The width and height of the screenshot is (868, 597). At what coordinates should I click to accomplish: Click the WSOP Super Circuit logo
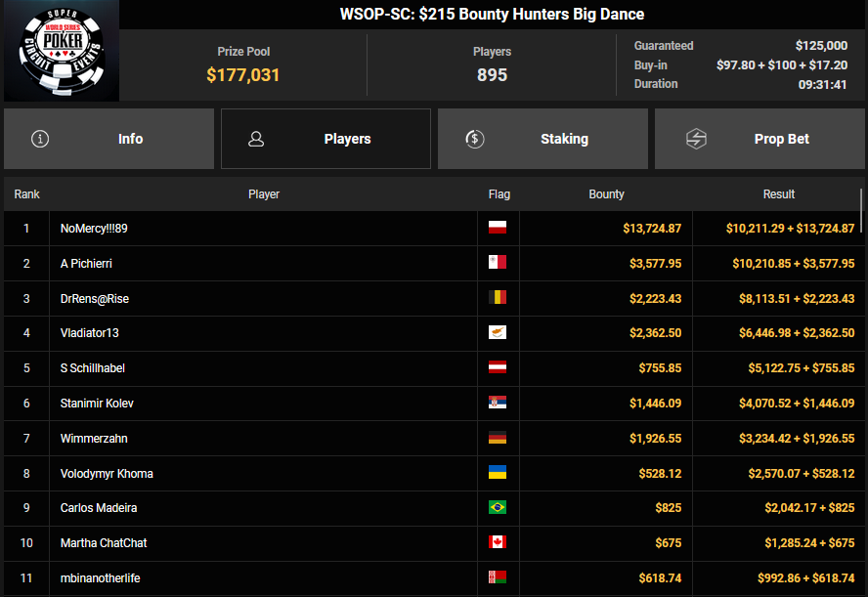tap(60, 51)
